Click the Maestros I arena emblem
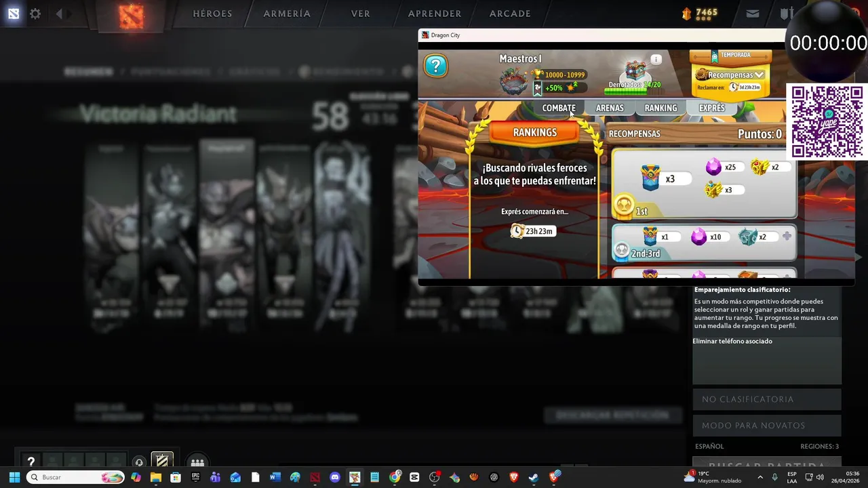The width and height of the screenshot is (868, 488). pos(514,81)
